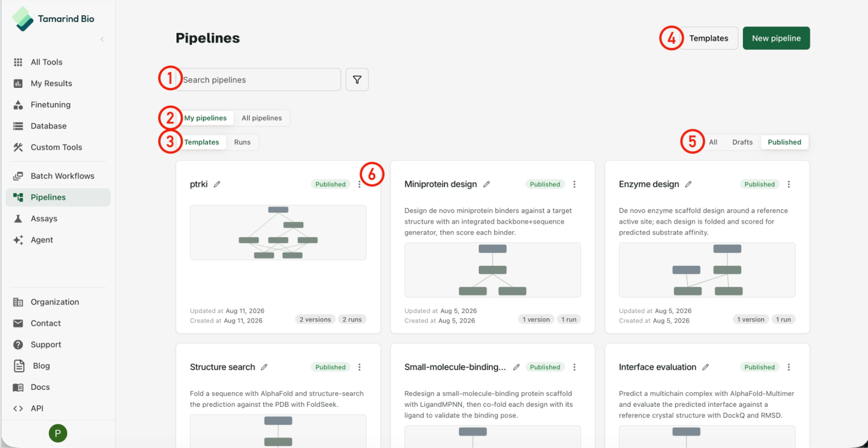Screen dimensions: 868x448
Task: Click the Interface evaluation card title
Action: (x=657, y=367)
